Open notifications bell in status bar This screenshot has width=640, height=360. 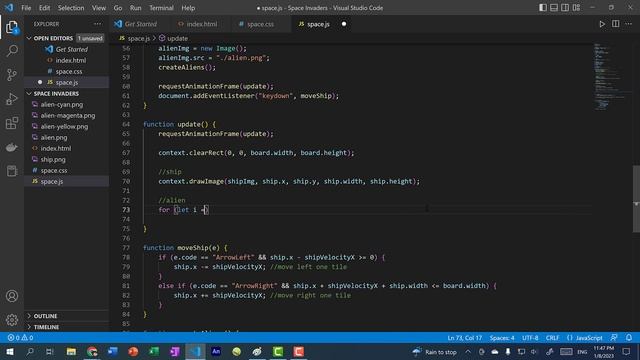click(629, 338)
